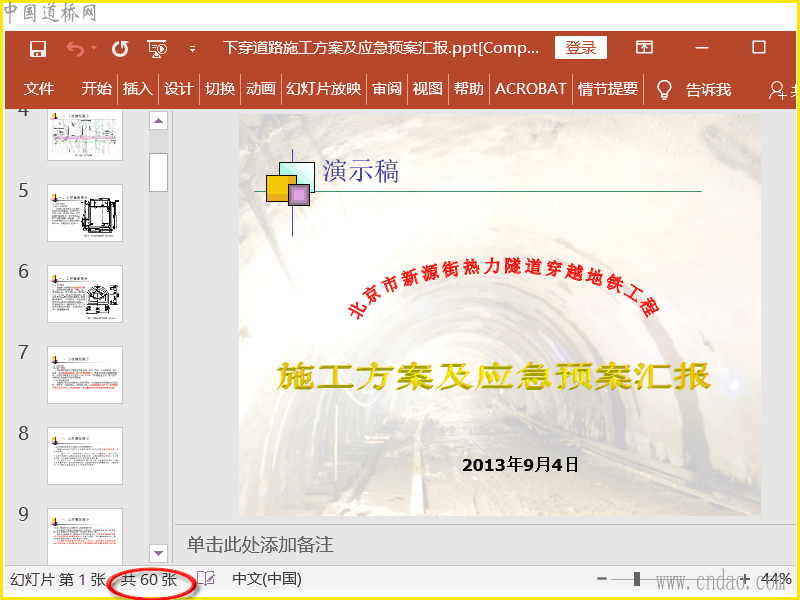Viewport: 800px width, 600px height.
Task: Click the Redo/Repeat circular arrow icon
Action: click(x=120, y=49)
